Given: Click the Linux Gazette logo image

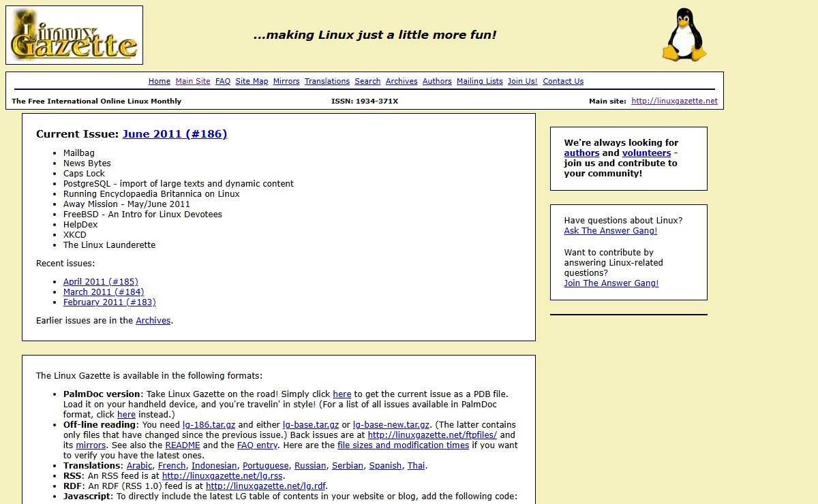Looking at the screenshot, I should click(74, 35).
